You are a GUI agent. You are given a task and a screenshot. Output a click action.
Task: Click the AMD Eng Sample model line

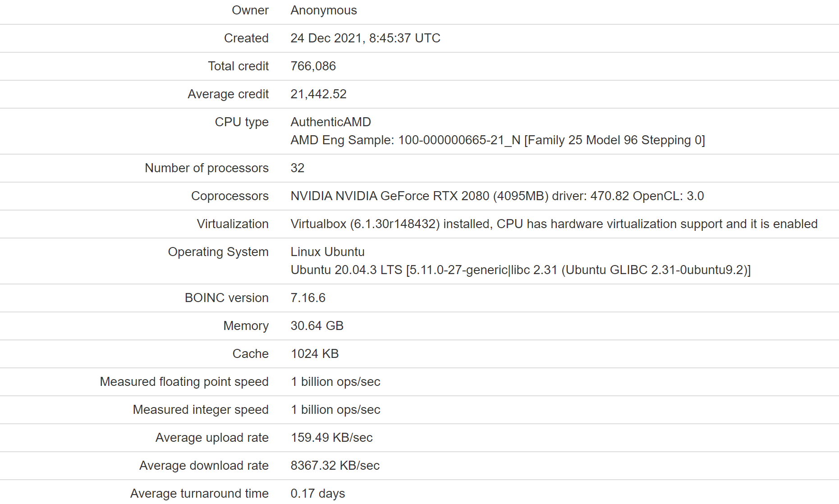[497, 140]
